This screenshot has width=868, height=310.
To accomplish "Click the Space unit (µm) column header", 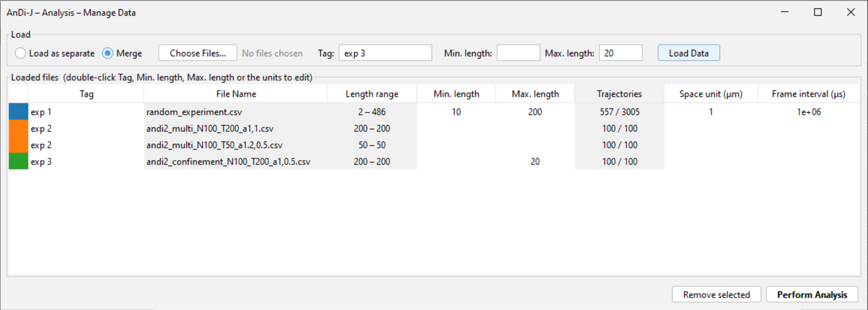I will [x=711, y=94].
